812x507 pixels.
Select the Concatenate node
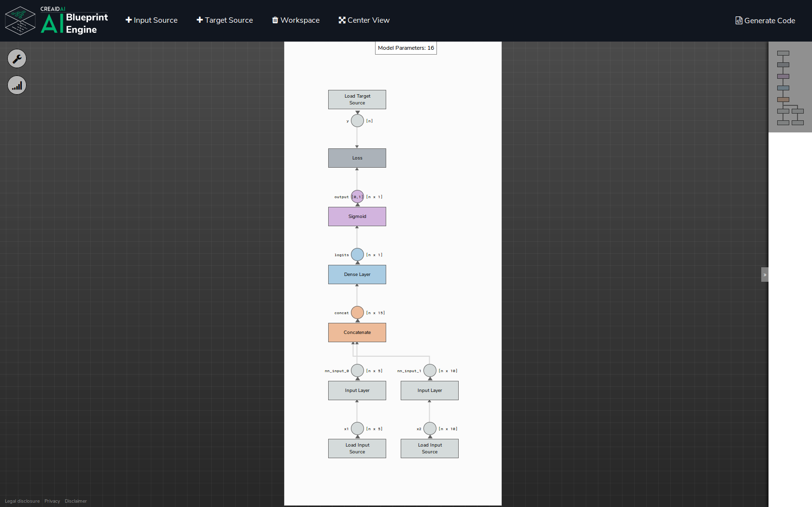click(x=357, y=332)
